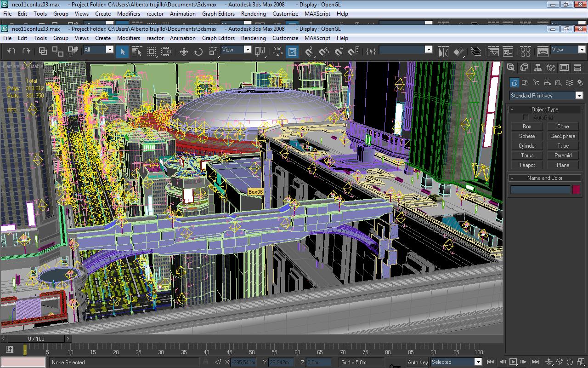Switch to the Display command panel tab

point(564,68)
